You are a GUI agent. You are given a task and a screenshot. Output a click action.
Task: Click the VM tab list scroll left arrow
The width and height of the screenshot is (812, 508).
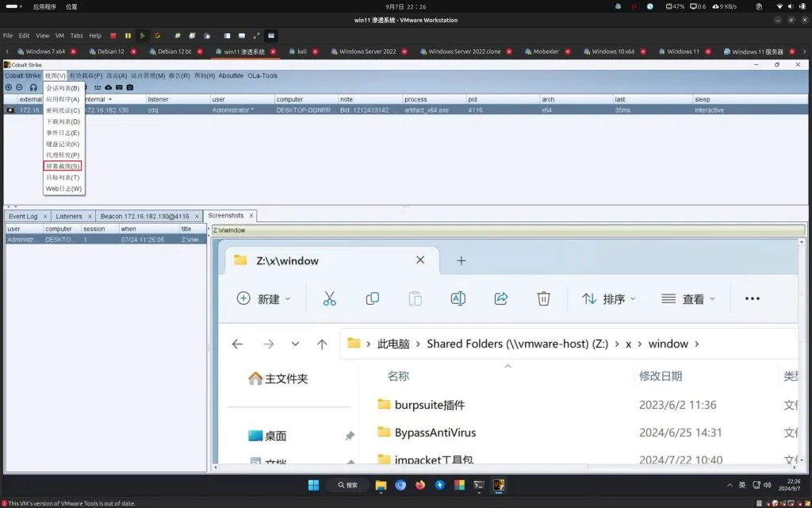click(7, 52)
